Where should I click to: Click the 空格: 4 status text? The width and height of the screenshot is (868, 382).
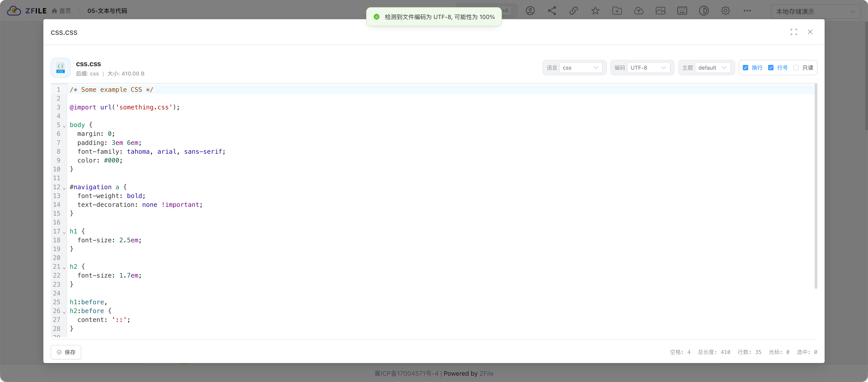point(680,352)
